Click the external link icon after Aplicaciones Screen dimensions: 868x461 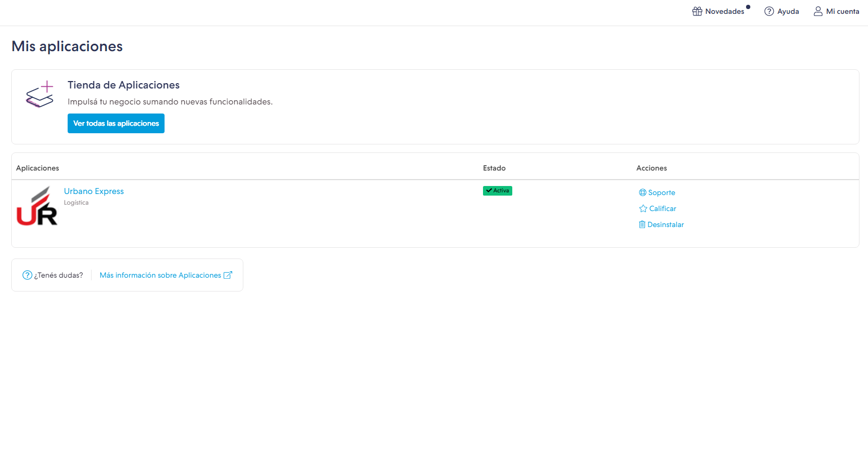[228, 275]
